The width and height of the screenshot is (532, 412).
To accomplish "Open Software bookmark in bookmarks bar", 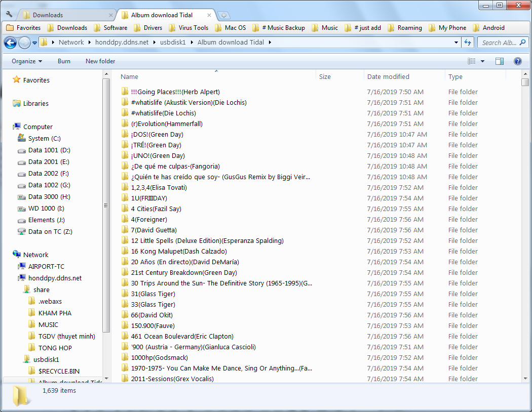I will pyautogui.click(x=110, y=28).
